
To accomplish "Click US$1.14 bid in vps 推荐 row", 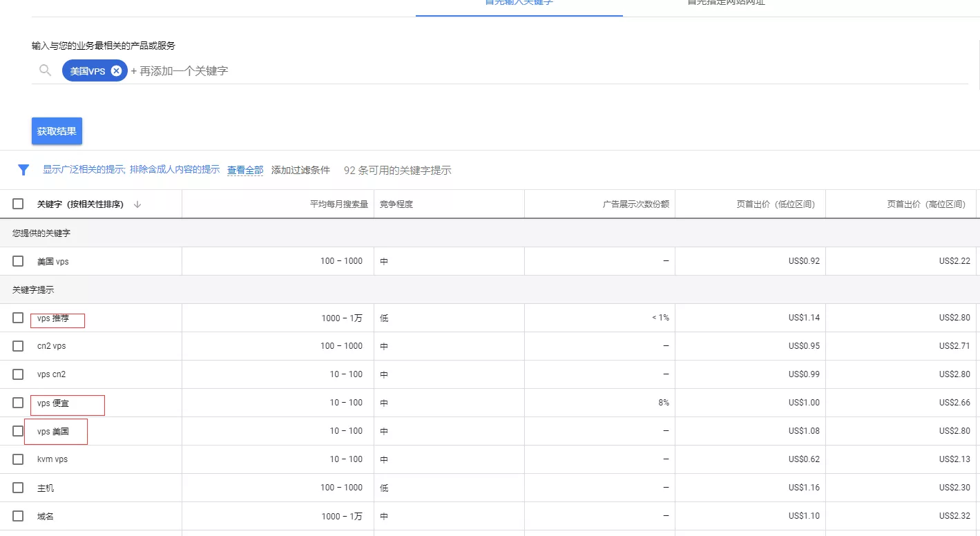I will pyautogui.click(x=804, y=318).
